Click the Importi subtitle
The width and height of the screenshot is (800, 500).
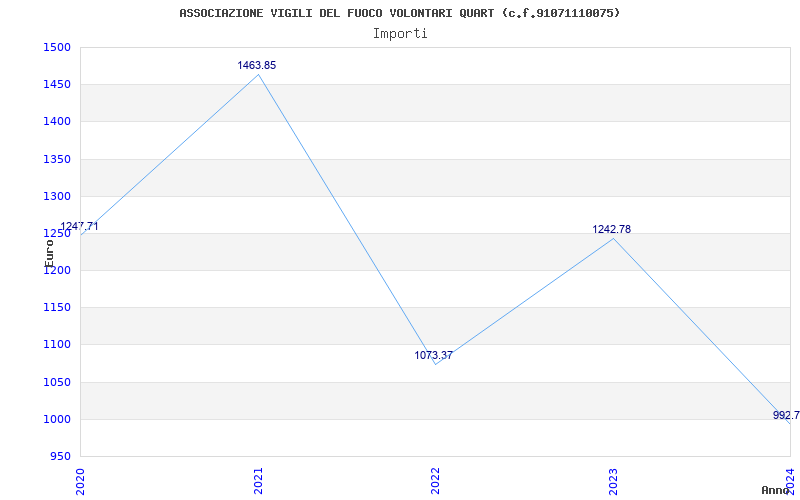pos(400,34)
